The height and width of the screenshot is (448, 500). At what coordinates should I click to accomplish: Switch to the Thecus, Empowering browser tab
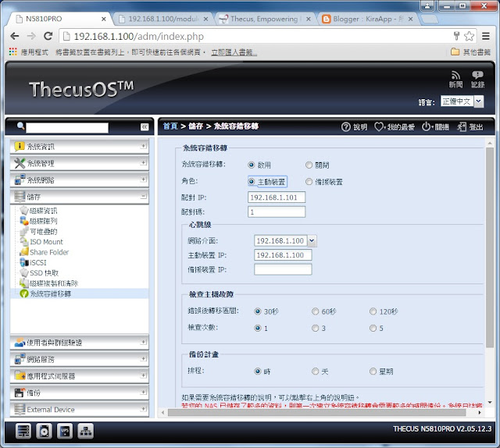point(264,19)
